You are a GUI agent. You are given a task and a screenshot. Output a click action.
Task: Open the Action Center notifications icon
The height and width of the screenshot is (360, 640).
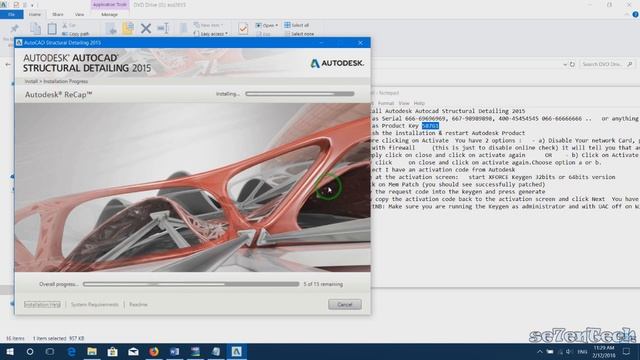627,351
